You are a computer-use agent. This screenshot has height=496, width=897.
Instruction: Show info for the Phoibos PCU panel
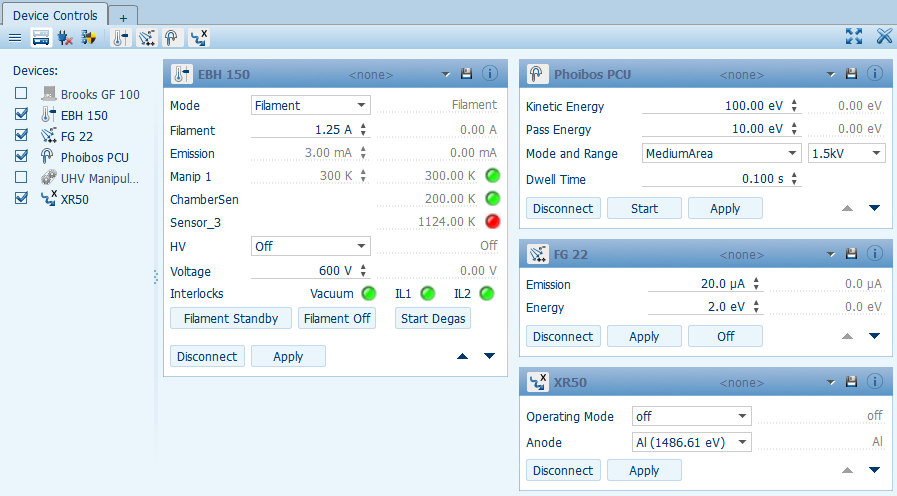[874, 74]
